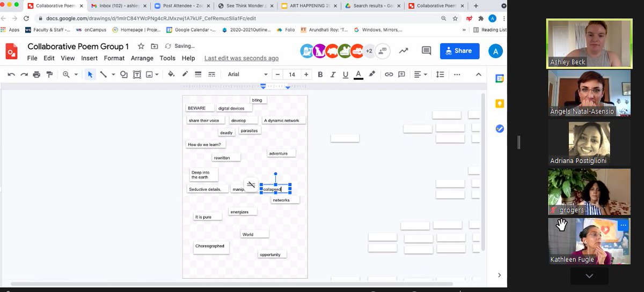Open the text Align dropdown
Screen dimensions: 644x292
click(x=421, y=74)
